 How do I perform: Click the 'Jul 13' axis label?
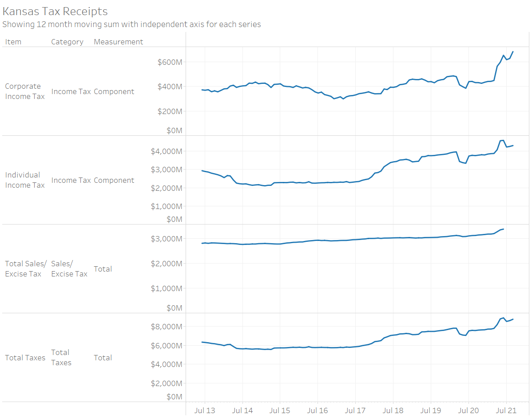click(205, 410)
